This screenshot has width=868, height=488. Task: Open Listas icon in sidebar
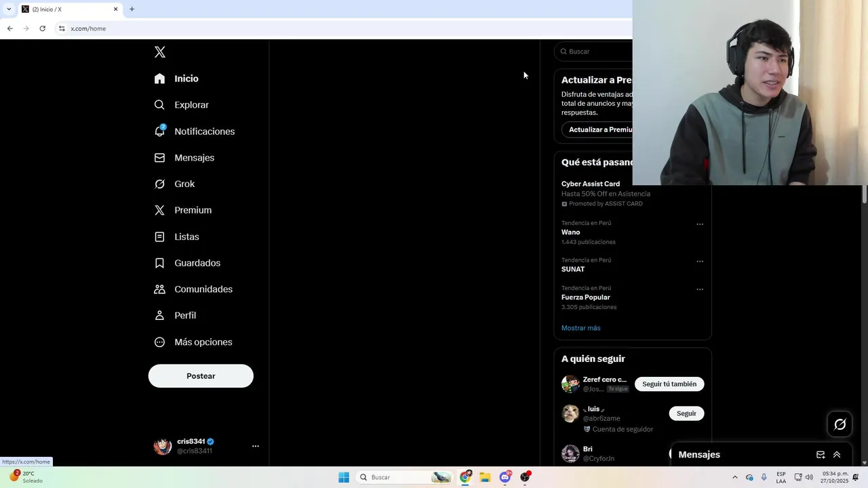tap(159, 237)
